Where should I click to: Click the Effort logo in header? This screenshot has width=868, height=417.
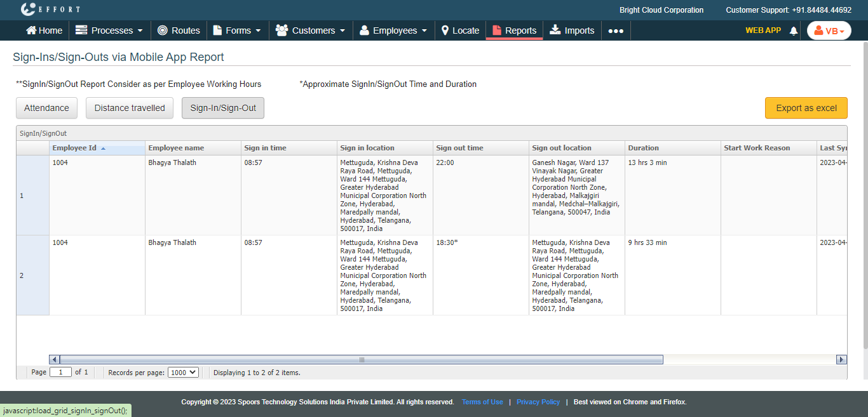pos(50,10)
